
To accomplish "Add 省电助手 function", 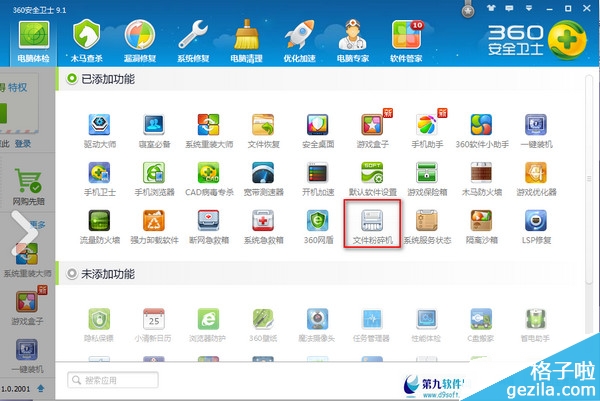I will pyautogui.click(x=535, y=325).
